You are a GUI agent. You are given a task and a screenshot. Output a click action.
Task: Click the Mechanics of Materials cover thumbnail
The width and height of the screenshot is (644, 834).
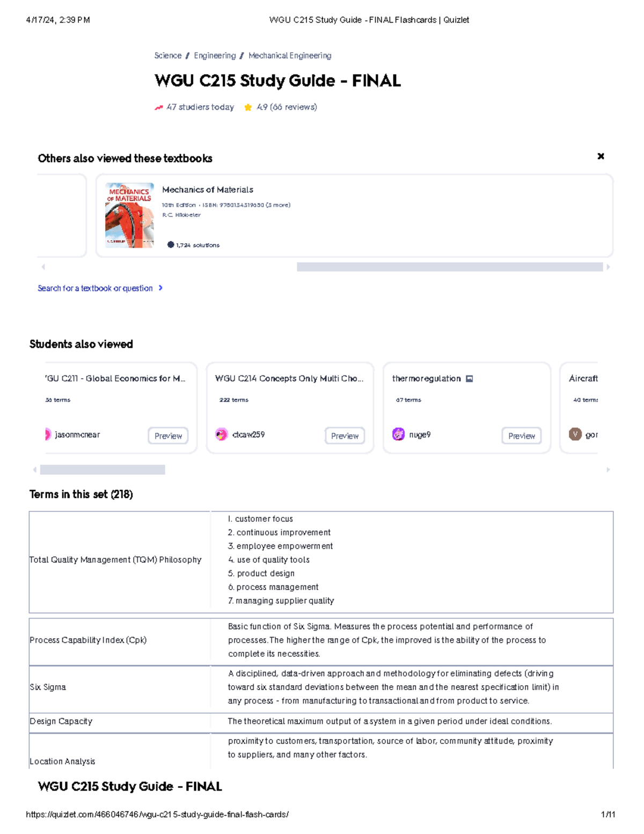129,215
